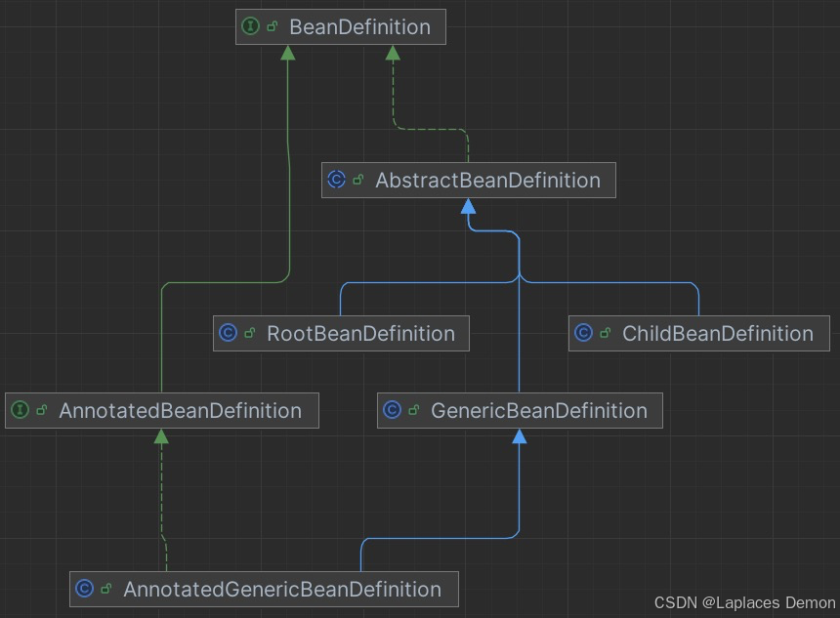Click the class icon on GenericBeanDefinition node
The height and width of the screenshot is (618, 840).
394,410
